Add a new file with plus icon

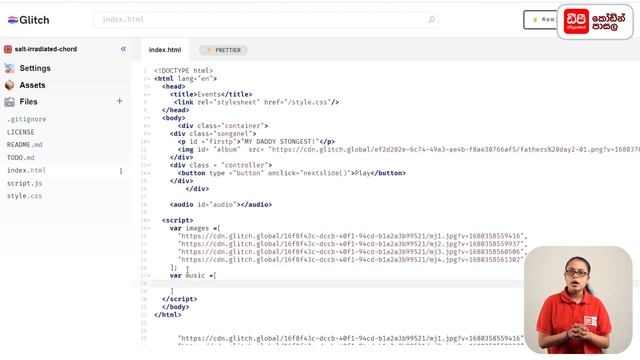[x=120, y=101]
